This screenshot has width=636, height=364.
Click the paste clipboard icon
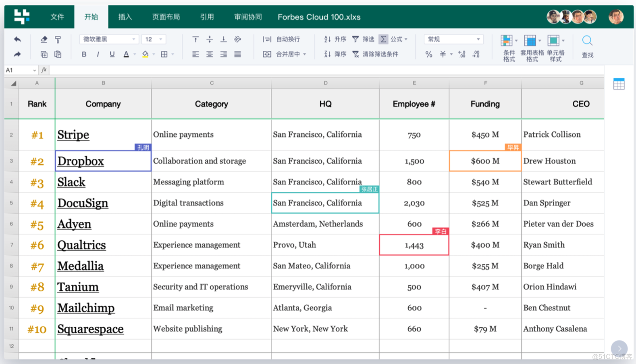(58, 54)
